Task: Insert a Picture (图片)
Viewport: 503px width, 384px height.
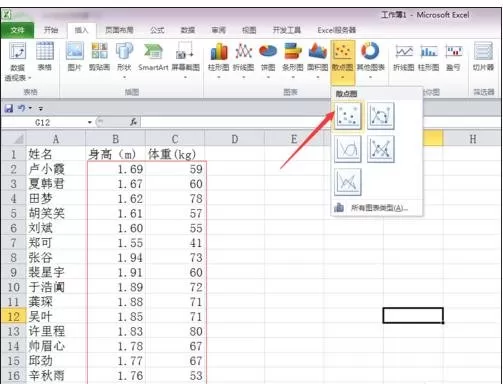Action: [x=75, y=57]
